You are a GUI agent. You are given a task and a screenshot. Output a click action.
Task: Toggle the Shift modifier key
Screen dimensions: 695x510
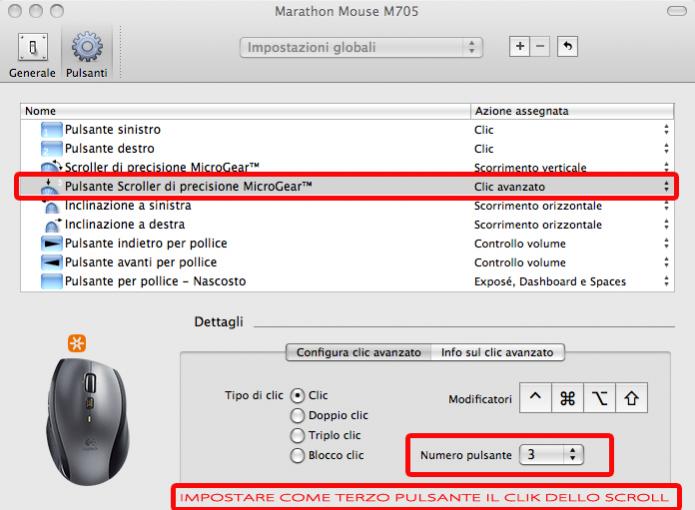[631, 398]
